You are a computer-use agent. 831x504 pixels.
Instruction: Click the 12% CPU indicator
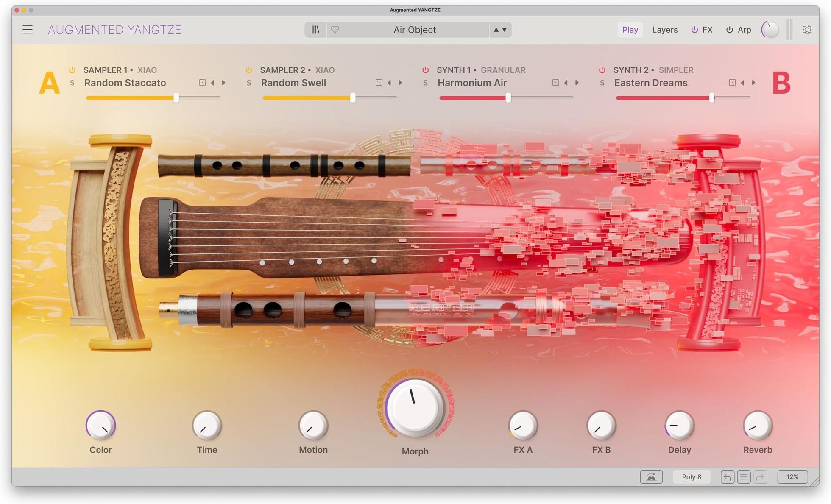point(792,476)
